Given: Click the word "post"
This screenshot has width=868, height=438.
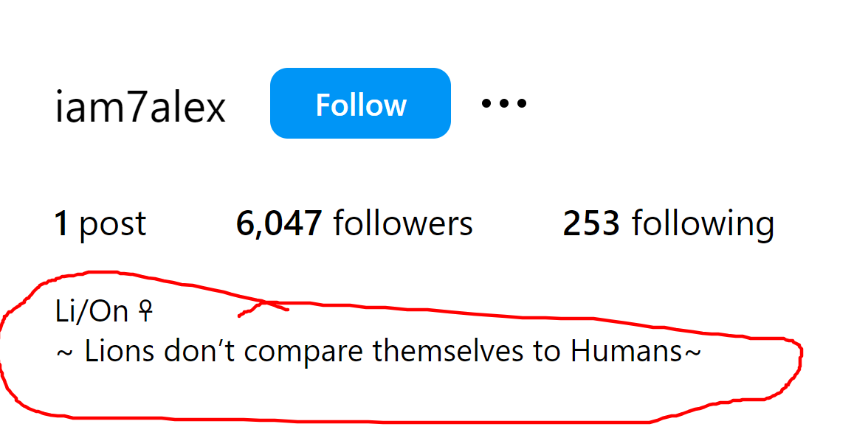Looking at the screenshot, I should click(113, 223).
